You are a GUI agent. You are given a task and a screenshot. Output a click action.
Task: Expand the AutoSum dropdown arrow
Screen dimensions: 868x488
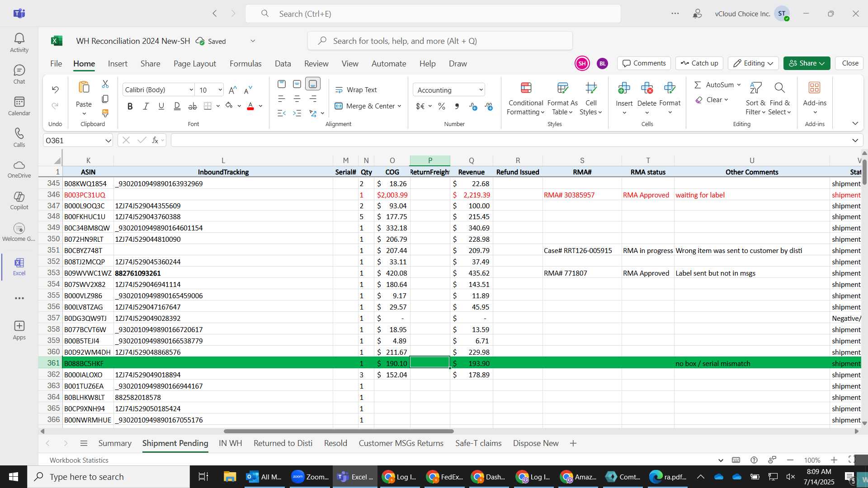pos(739,85)
